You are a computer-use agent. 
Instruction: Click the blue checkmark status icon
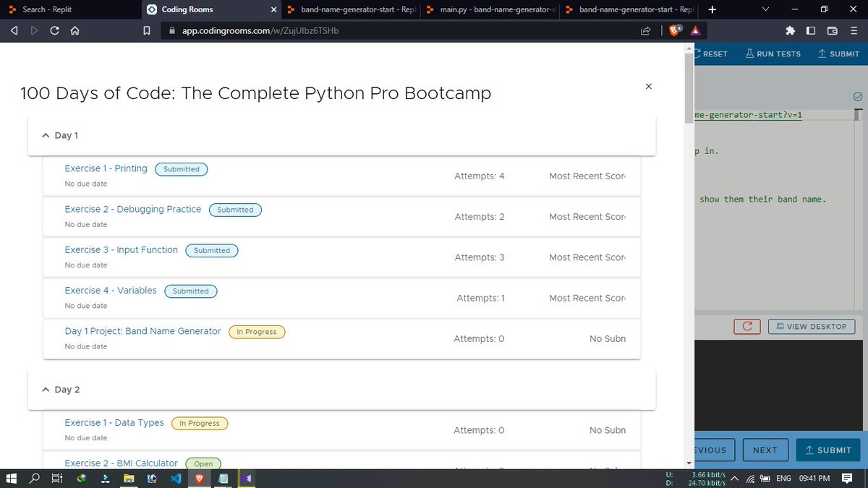(858, 96)
